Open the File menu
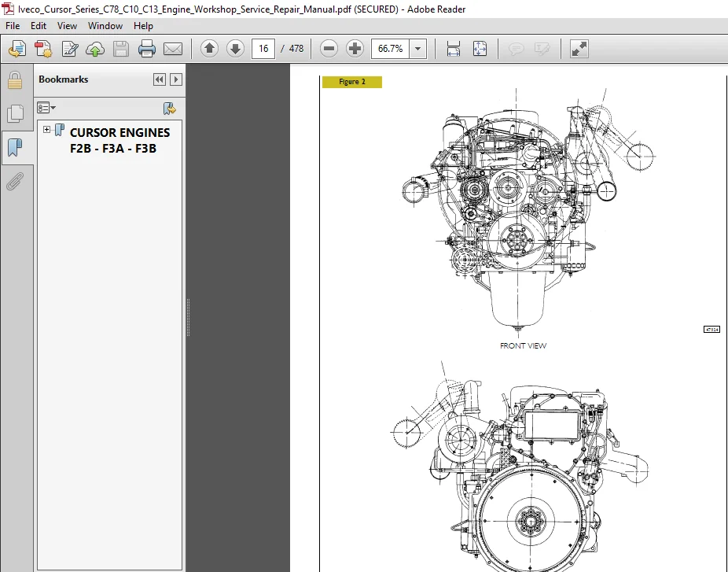Screen dimensions: 728x572 point(13,26)
